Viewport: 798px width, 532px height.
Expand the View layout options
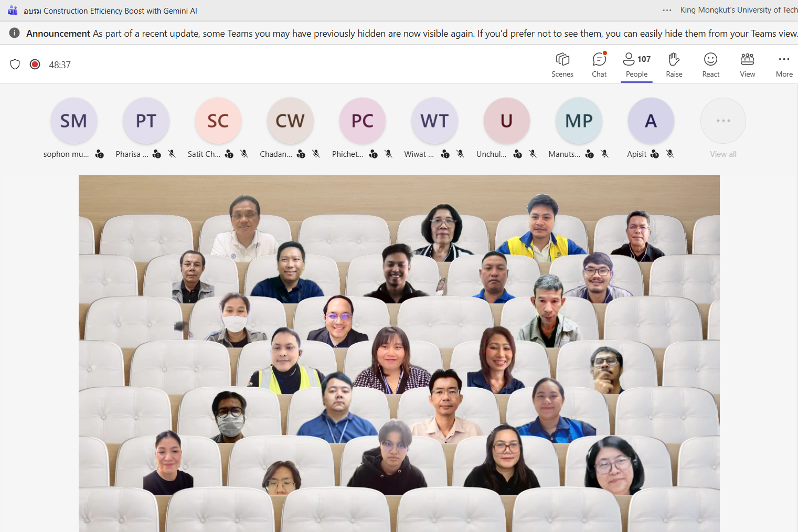pos(748,65)
